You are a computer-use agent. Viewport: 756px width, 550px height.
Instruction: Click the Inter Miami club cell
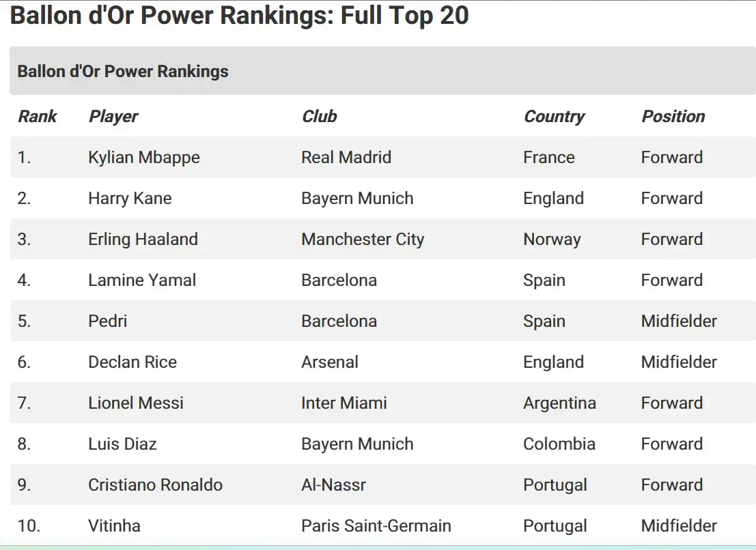tap(344, 403)
